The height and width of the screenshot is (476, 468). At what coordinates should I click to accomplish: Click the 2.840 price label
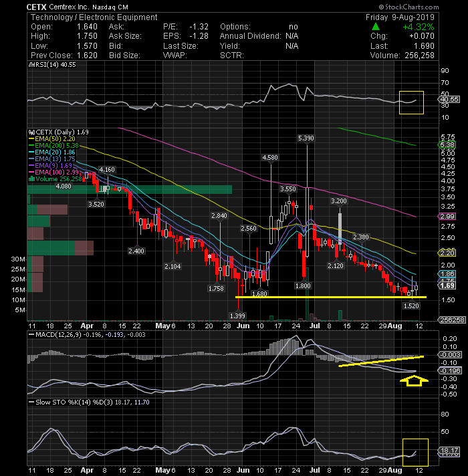click(x=219, y=215)
